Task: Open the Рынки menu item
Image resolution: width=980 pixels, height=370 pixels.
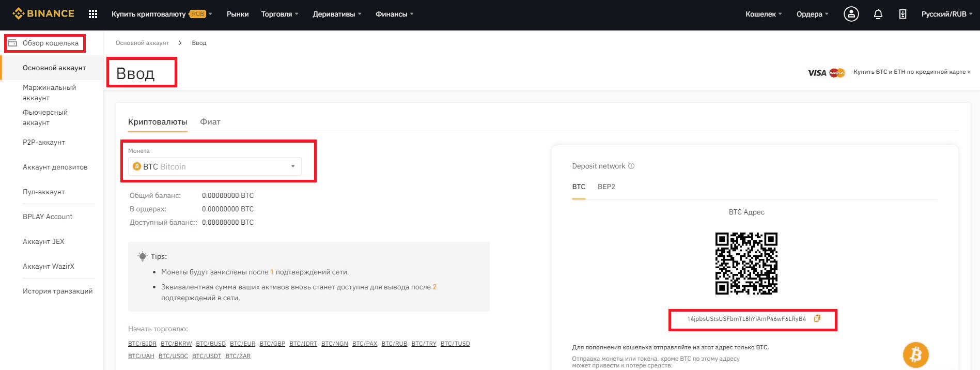Action: point(238,14)
